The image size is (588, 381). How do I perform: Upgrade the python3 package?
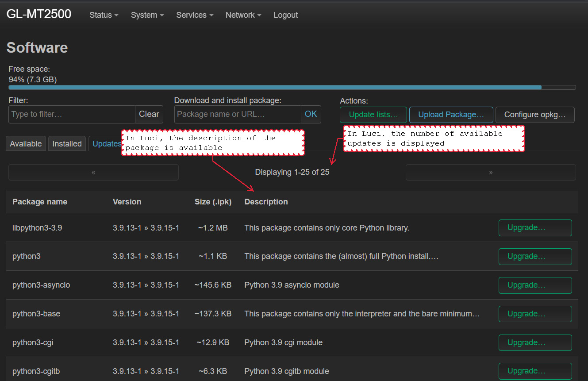coord(535,257)
